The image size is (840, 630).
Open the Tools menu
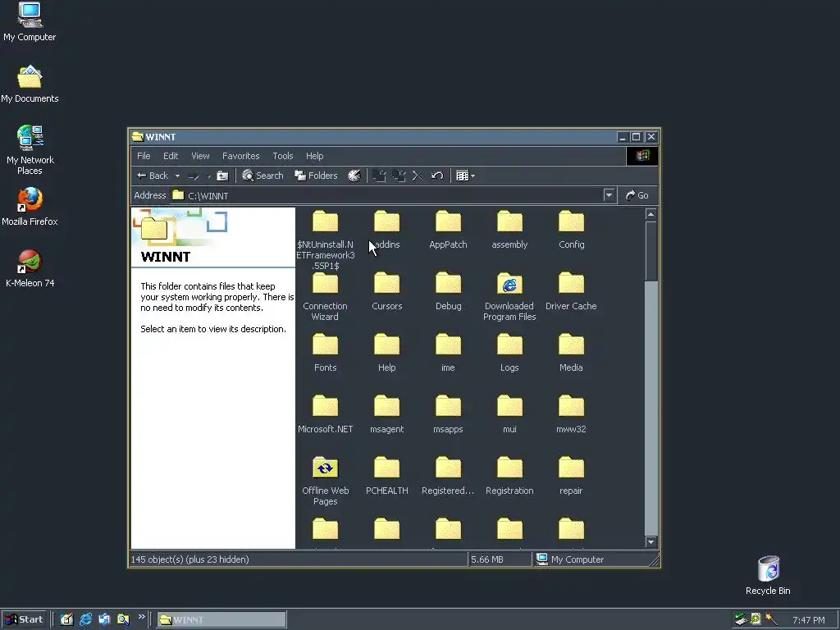283,156
